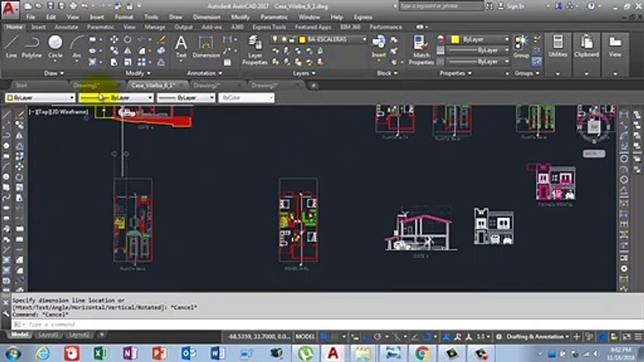Add a new drawing tab with plus button
The width and height of the screenshot is (644, 362).
point(313,85)
